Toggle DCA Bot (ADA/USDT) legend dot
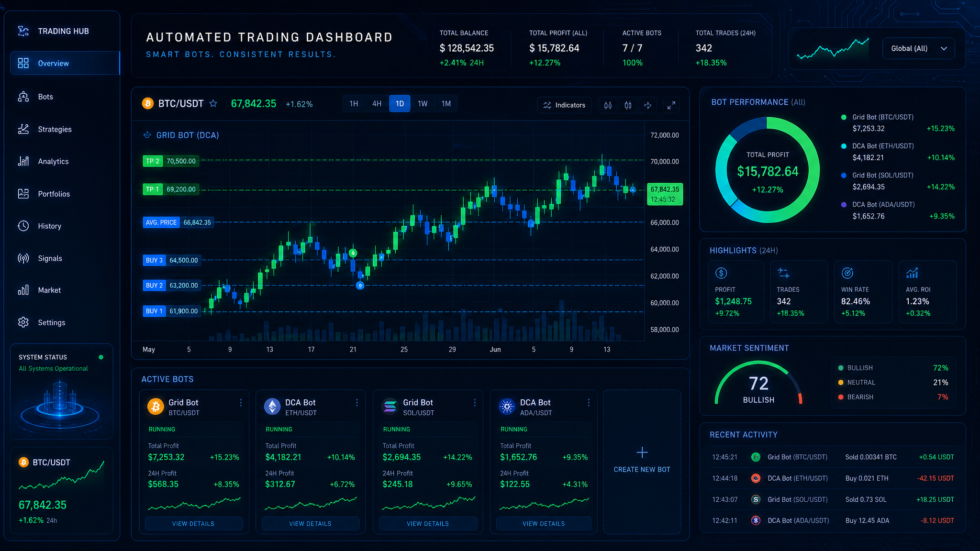980x551 pixels. [844, 205]
